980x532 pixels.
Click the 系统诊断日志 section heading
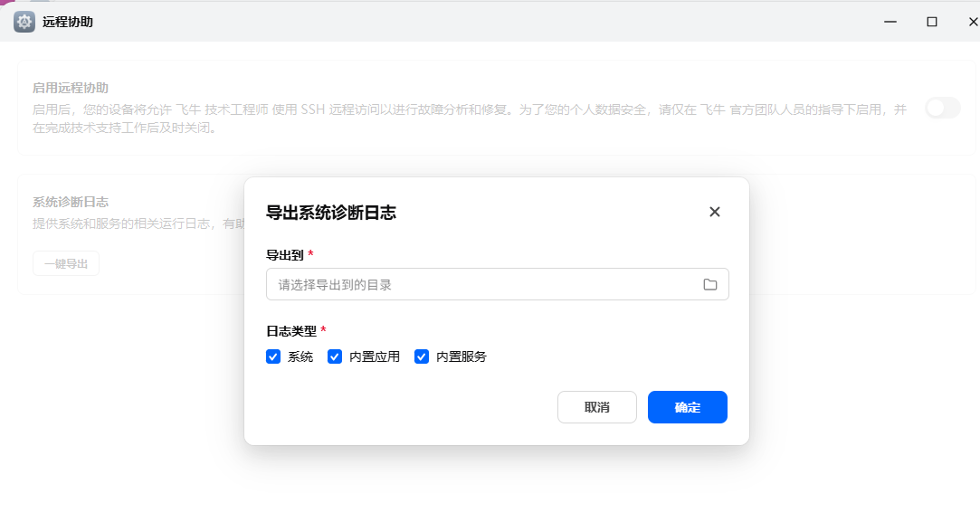[71, 202]
